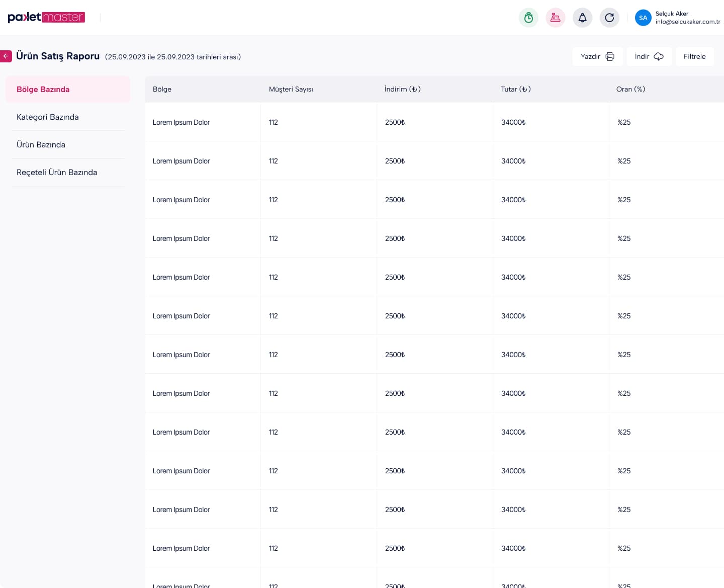Image resolution: width=724 pixels, height=588 pixels.
Task: Switch to Reçeteli Ürün Bazında tab
Action: coord(67,172)
